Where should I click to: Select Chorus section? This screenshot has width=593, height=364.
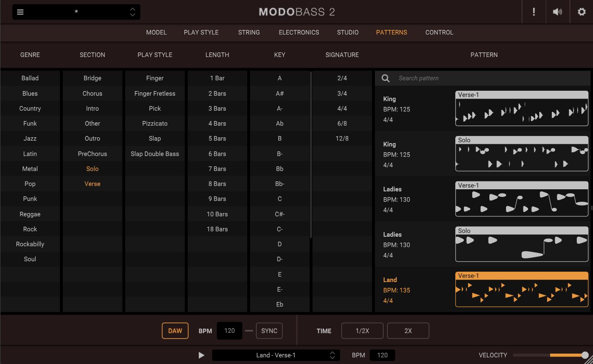pos(92,94)
